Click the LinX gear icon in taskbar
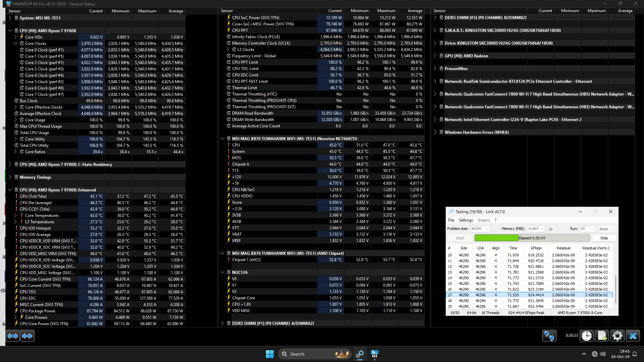Image resolution: width=644 pixels, height=362 pixels. pyautogui.click(x=360, y=354)
